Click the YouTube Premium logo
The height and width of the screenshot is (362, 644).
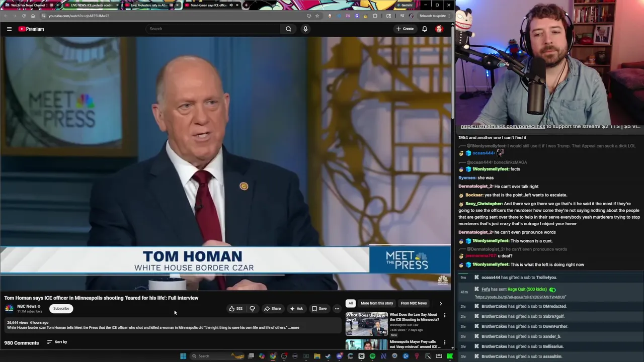[31, 29]
